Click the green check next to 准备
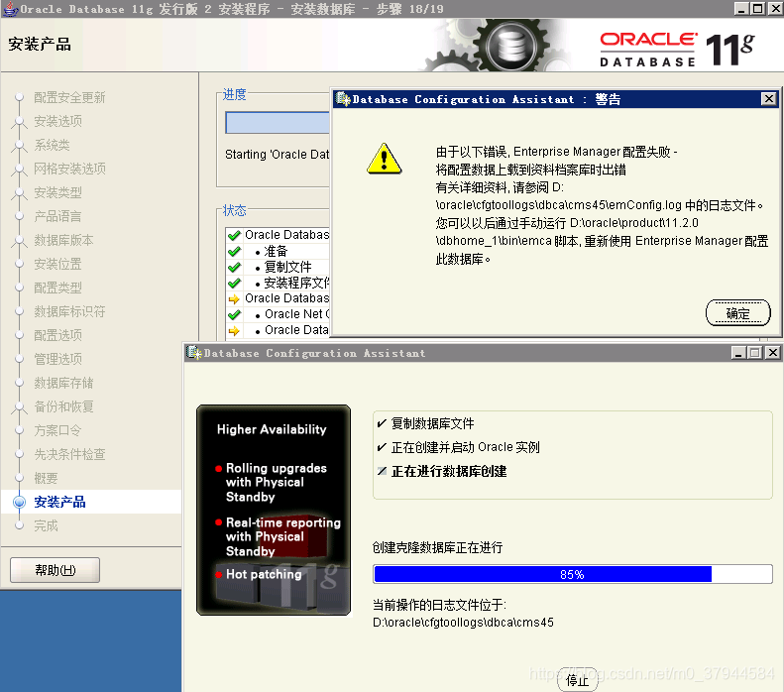This screenshot has width=784, height=692. [234, 252]
